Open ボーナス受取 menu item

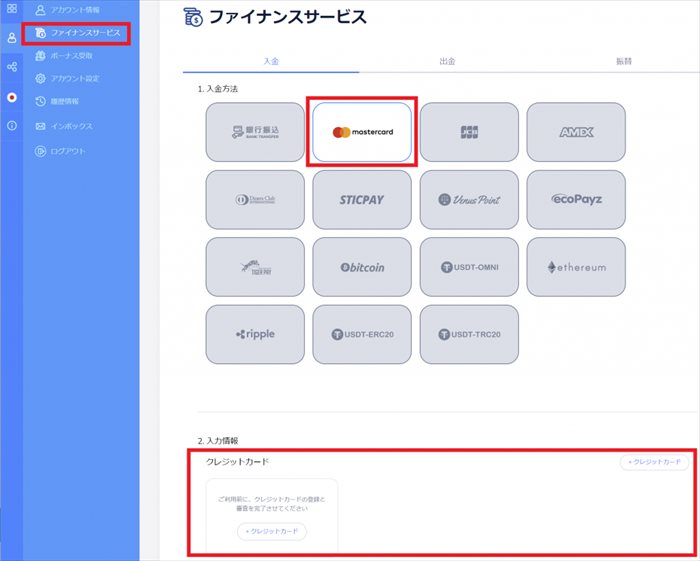pos(64,56)
